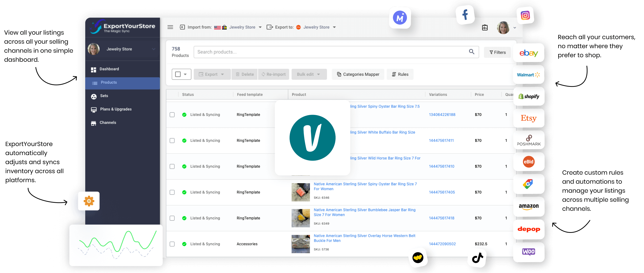Image resolution: width=644 pixels, height=273 pixels.
Task: Go to Dashboard in the sidebar
Action: (109, 69)
